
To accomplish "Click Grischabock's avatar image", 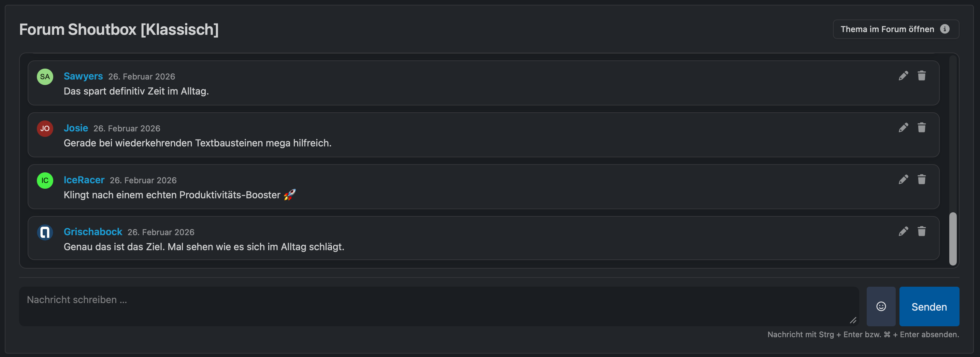I will (45, 232).
